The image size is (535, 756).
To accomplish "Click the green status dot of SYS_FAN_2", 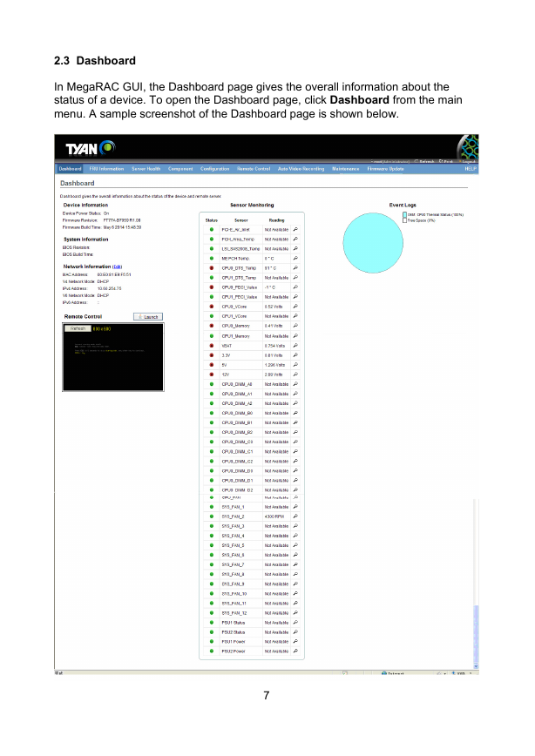I will pos(211,516).
